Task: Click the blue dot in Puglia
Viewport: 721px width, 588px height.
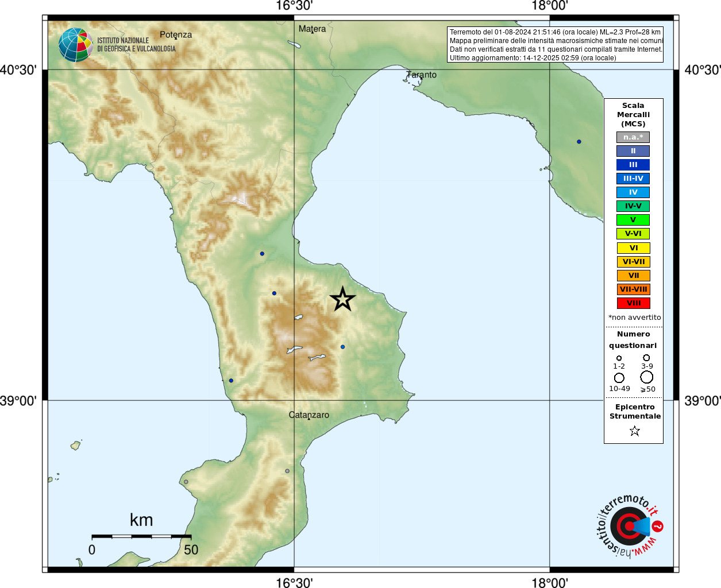Action: coord(579,142)
